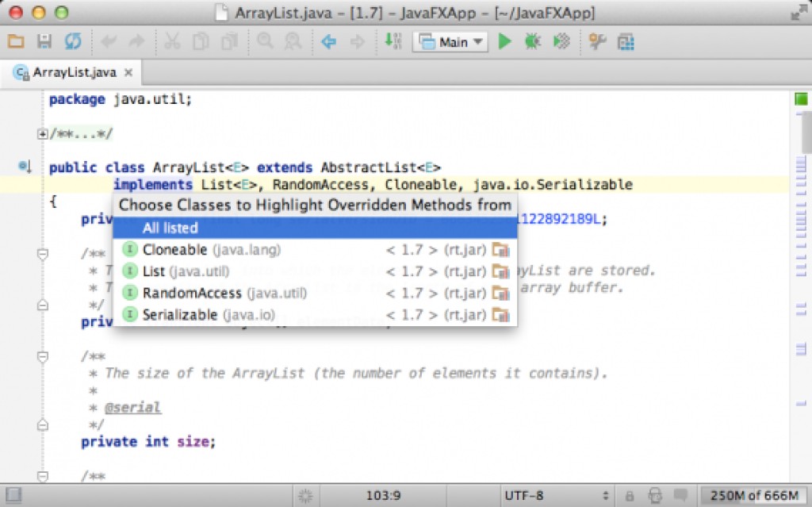
Task: Click 'java.io.Serializable' in the implements clause
Action: point(553,185)
